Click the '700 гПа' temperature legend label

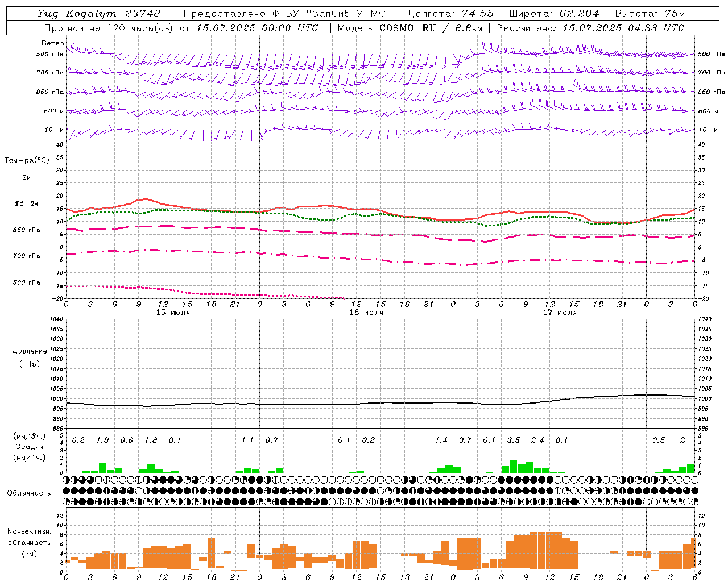click(x=27, y=256)
